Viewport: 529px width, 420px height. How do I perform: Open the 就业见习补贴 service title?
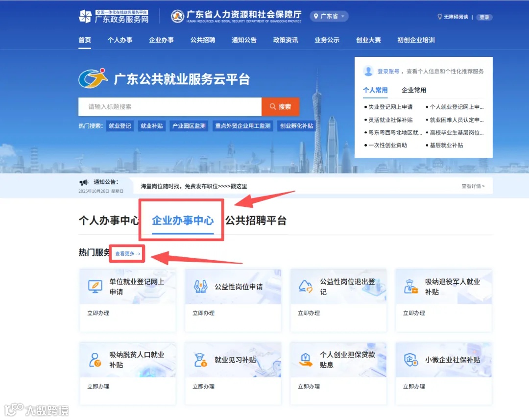pos(235,360)
